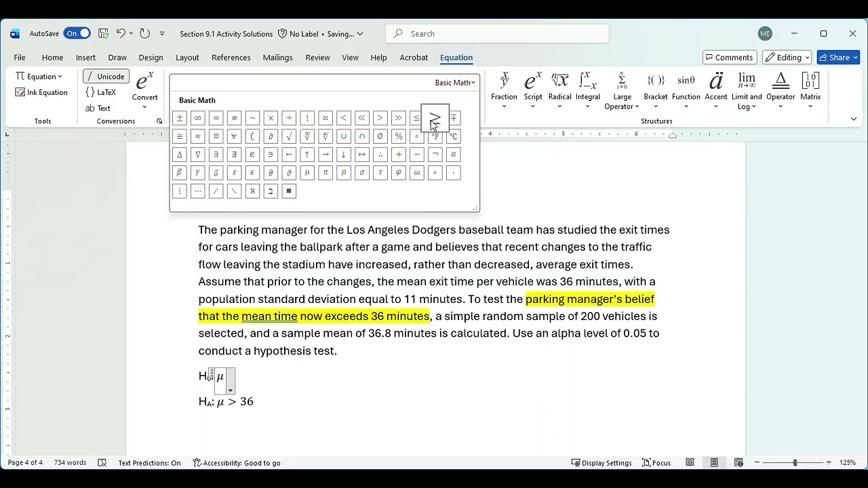Click the zoom in plus button
868x488 pixels.
pos(829,463)
